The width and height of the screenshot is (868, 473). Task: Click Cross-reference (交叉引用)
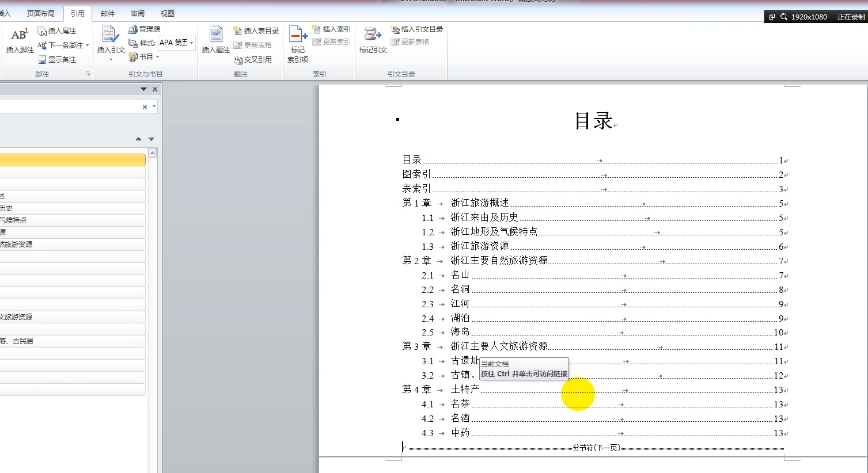[x=253, y=60]
